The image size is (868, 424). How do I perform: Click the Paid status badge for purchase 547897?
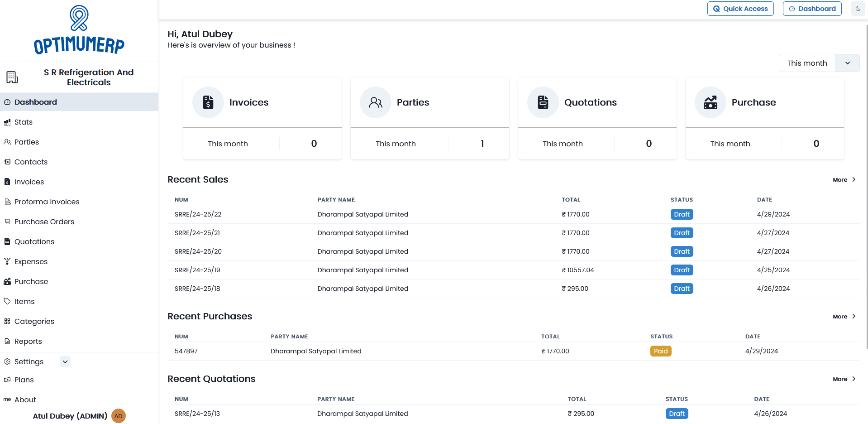[661, 351]
